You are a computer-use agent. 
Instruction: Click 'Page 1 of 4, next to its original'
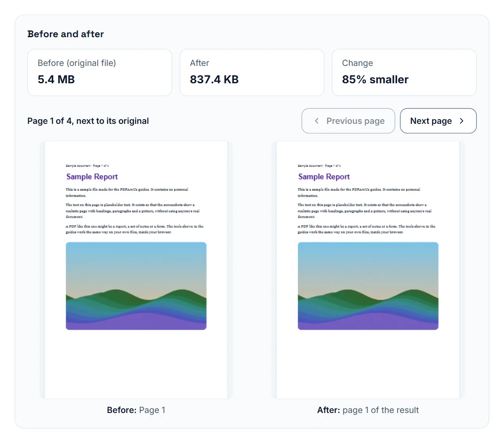tap(88, 121)
